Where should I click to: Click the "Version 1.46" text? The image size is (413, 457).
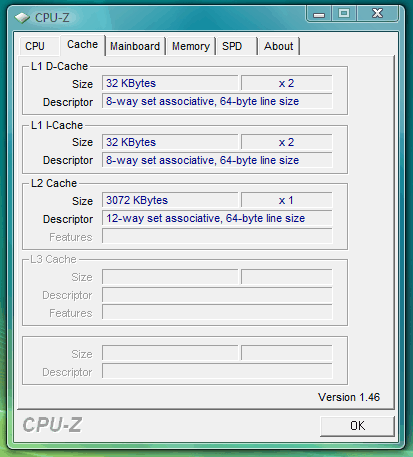349,397
